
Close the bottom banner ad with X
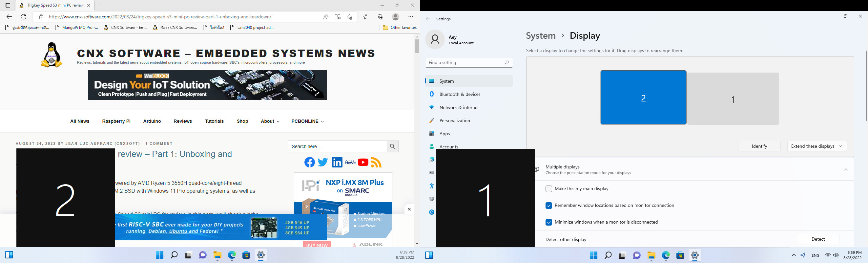click(409, 209)
